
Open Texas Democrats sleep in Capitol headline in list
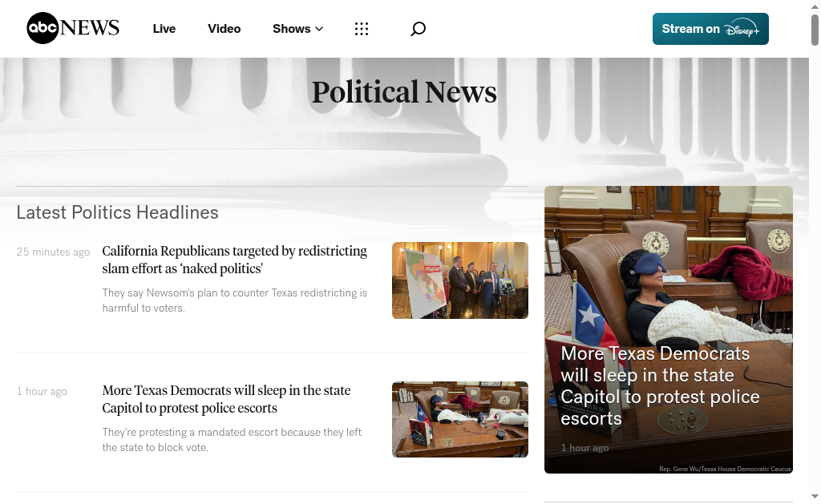(226, 399)
